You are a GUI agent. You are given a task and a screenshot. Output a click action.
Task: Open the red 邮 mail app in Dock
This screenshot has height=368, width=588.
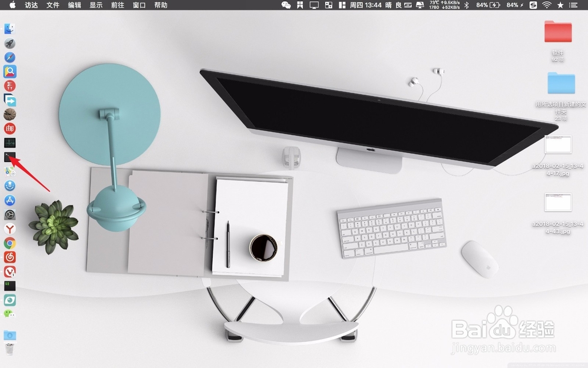click(10, 129)
